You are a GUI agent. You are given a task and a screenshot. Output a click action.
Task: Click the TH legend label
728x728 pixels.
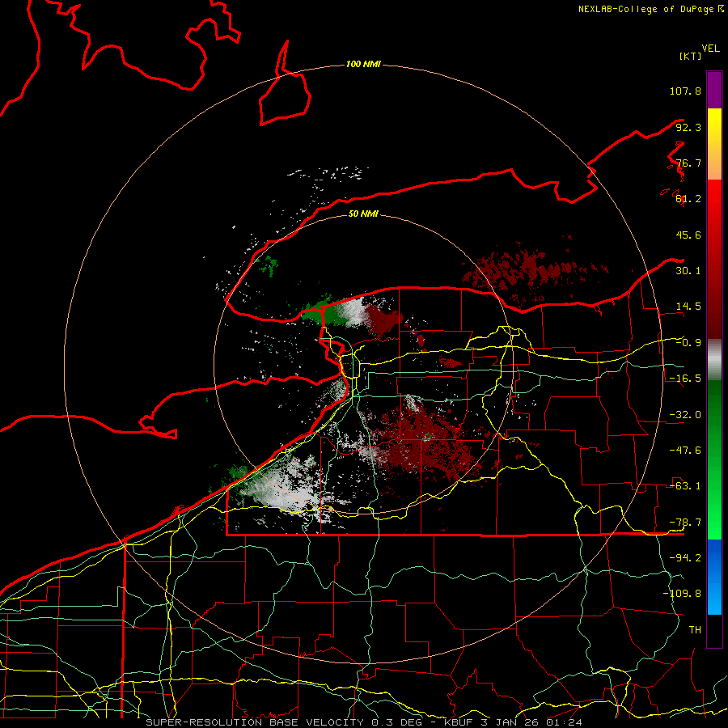click(x=695, y=630)
